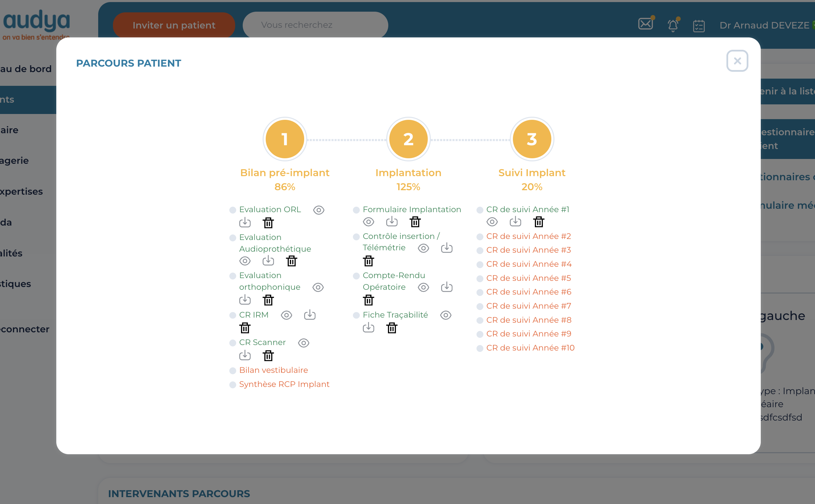Delete the Evaluation Audioprothétique file
Screen dimensions: 815x504
[291, 261]
